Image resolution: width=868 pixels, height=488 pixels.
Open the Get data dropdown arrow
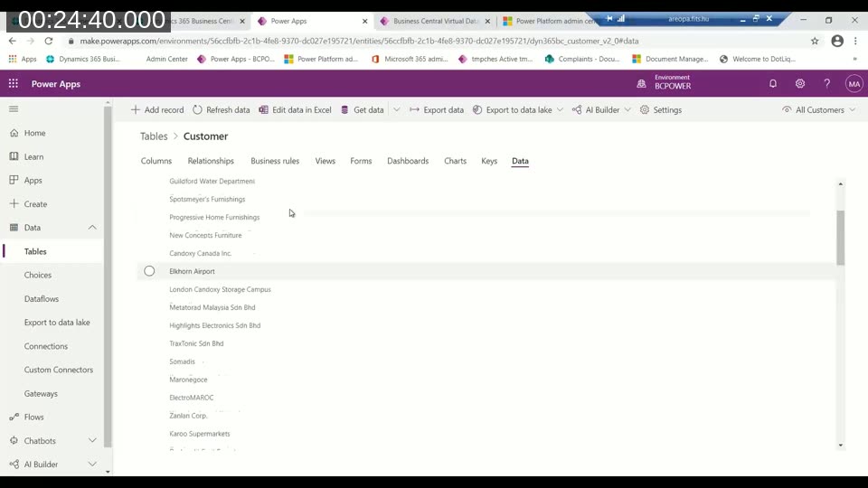tap(396, 110)
